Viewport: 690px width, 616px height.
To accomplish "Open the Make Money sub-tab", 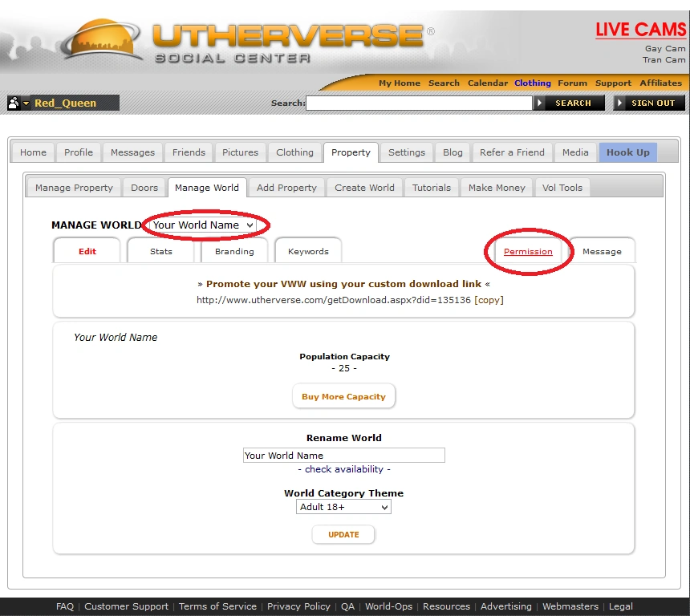I will 497,188.
